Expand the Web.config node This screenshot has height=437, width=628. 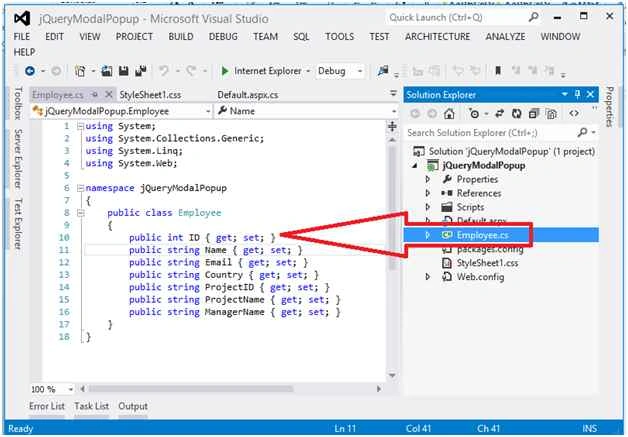(427, 277)
